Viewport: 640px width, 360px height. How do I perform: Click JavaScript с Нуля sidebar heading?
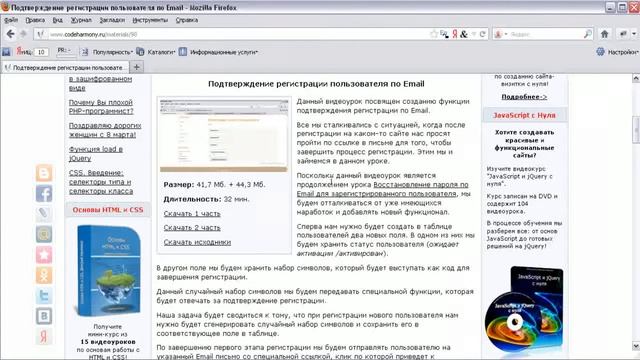point(524,116)
